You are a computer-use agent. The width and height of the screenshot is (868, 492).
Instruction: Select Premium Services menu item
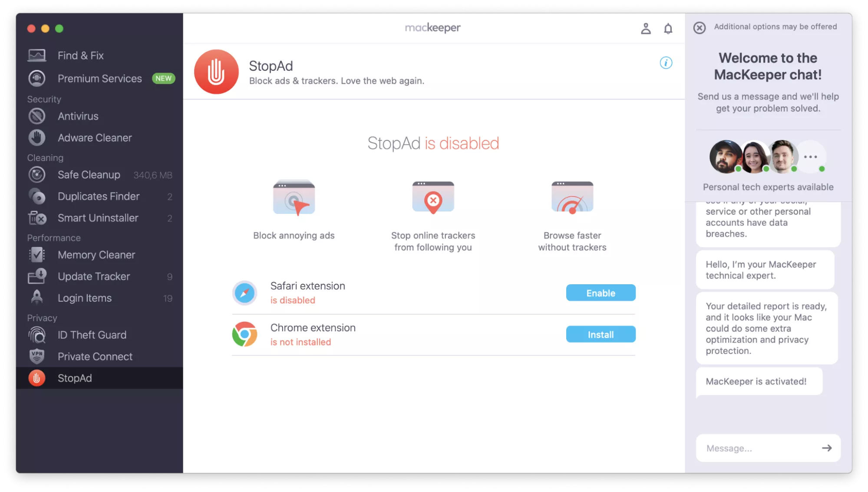coord(99,77)
